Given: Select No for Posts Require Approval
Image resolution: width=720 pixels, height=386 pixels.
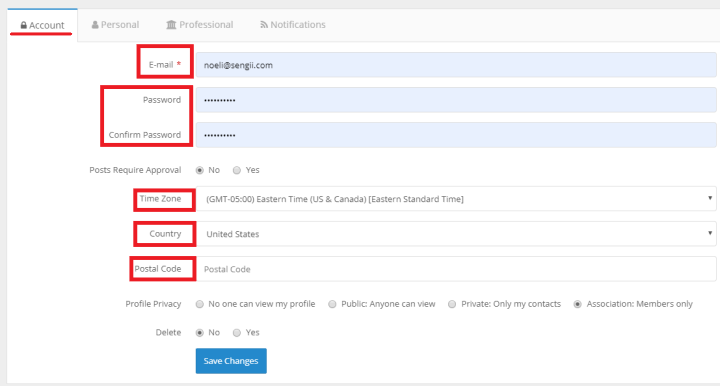Looking at the screenshot, I should click(200, 170).
